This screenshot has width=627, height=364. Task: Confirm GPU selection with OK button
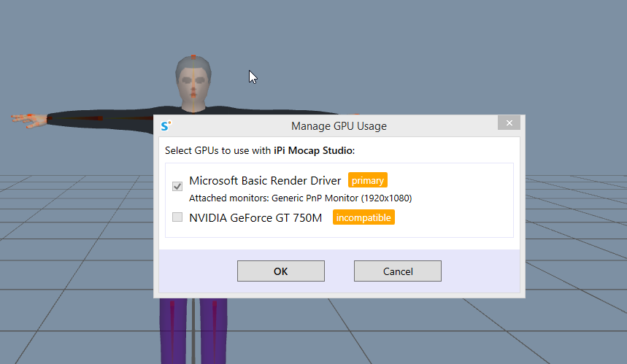[x=281, y=271]
